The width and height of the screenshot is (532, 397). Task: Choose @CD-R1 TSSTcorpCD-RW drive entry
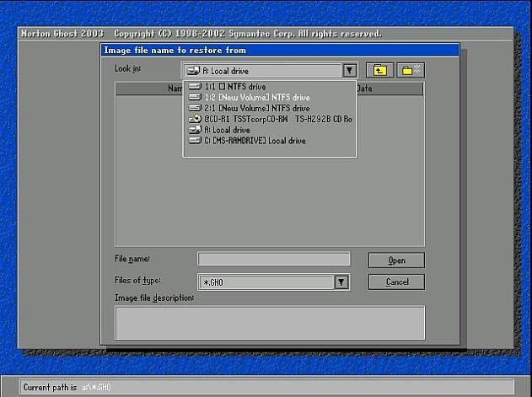tap(270, 119)
